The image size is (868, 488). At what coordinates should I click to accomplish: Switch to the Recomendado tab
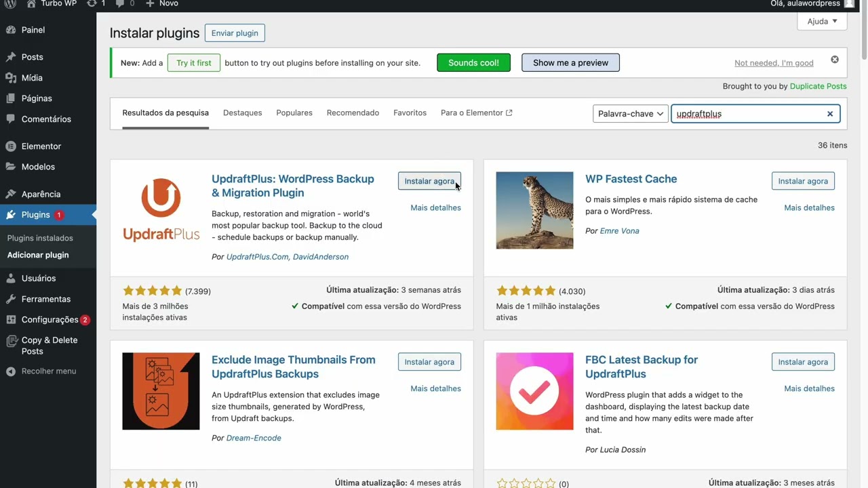click(353, 113)
